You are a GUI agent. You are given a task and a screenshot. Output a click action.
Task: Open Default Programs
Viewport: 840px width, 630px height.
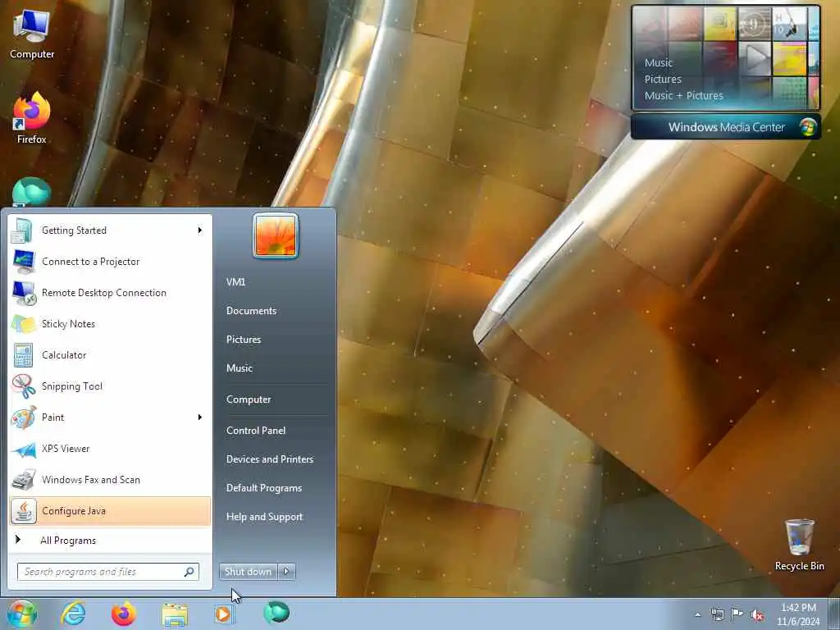pyautogui.click(x=264, y=488)
